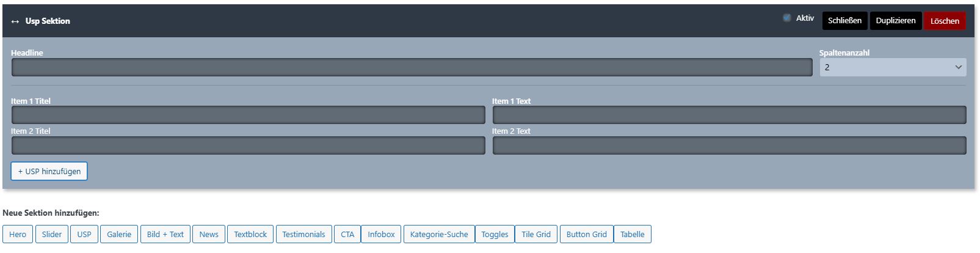Insert a CTA section
Image resolution: width=980 pixels, height=253 pixels.
(347, 234)
